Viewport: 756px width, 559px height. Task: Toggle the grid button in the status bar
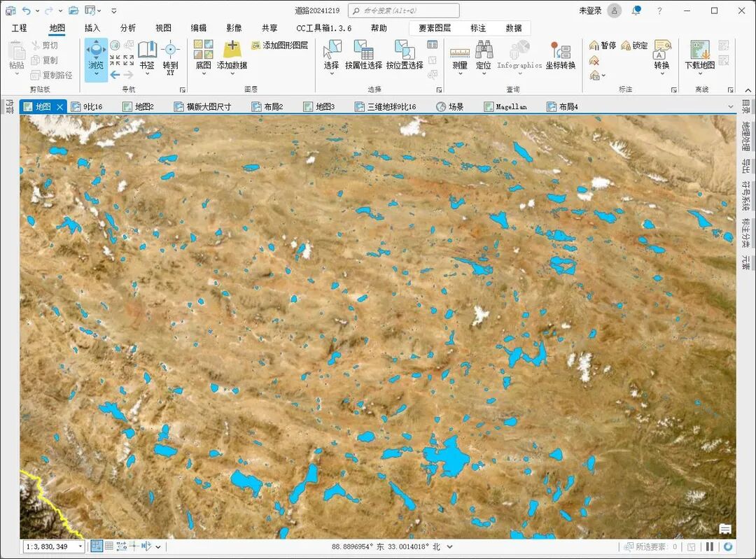coord(109,546)
